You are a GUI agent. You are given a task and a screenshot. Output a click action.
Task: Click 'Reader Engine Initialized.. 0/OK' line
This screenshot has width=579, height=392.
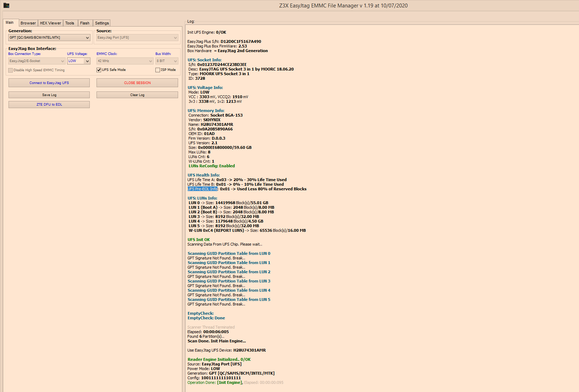(219, 359)
